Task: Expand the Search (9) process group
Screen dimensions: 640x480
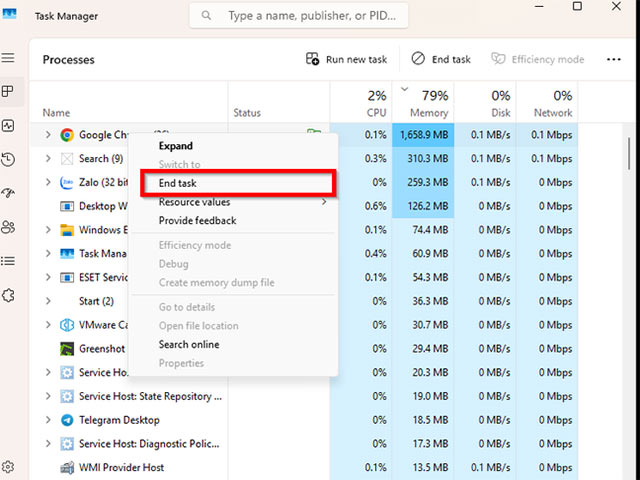Action: (47, 158)
